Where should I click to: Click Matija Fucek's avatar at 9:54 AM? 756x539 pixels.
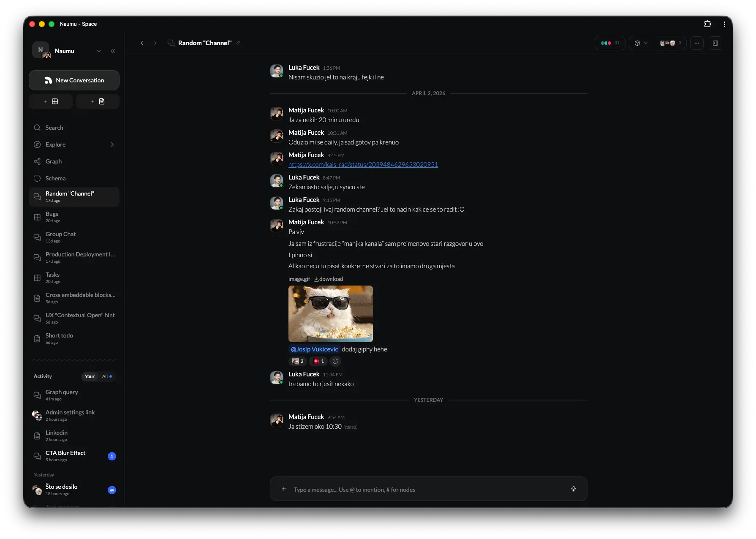pos(277,420)
